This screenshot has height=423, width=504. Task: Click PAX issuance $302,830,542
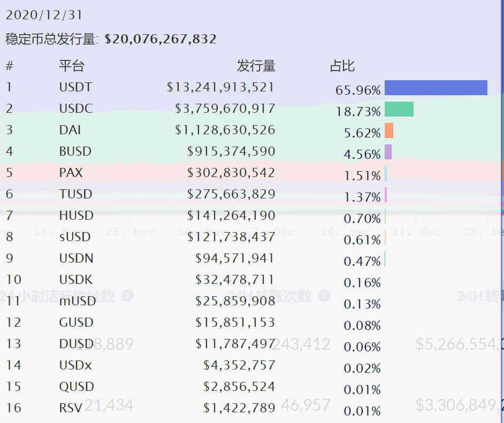point(231,173)
